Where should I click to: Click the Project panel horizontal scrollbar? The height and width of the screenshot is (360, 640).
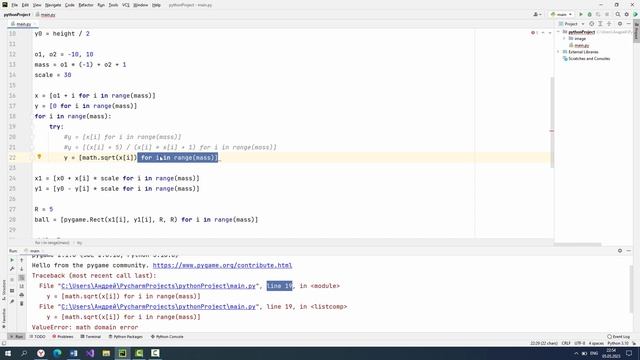(578, 244)
